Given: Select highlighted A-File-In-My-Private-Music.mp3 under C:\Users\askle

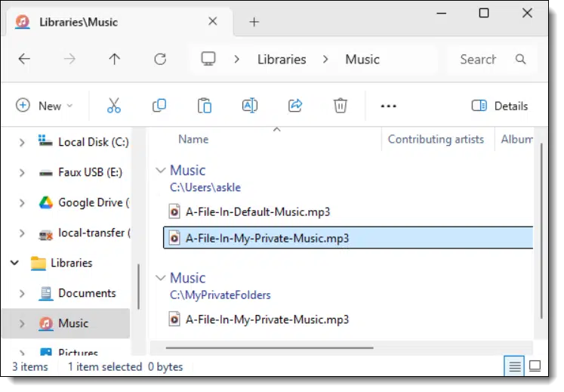Looking at the screenshot, I should tap(348, 238).
